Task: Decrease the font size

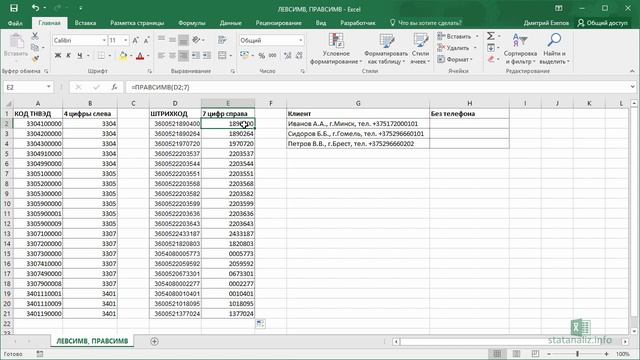Action: click(147, 40)
